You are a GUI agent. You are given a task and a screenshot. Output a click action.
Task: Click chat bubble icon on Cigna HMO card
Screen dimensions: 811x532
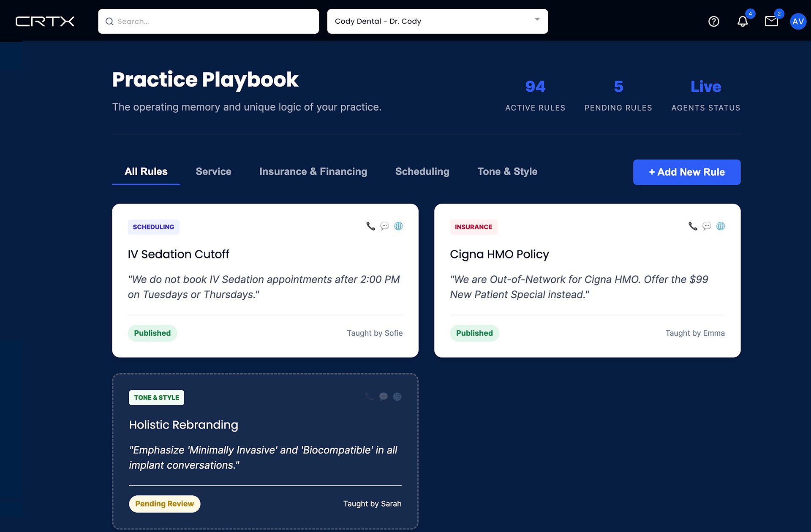click(x=707, y=226)
